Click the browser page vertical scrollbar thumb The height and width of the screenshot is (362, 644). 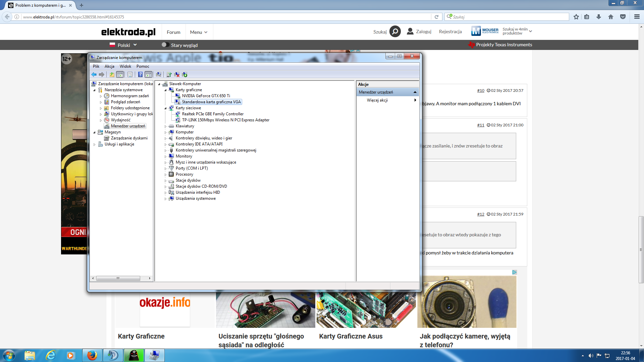641,250
